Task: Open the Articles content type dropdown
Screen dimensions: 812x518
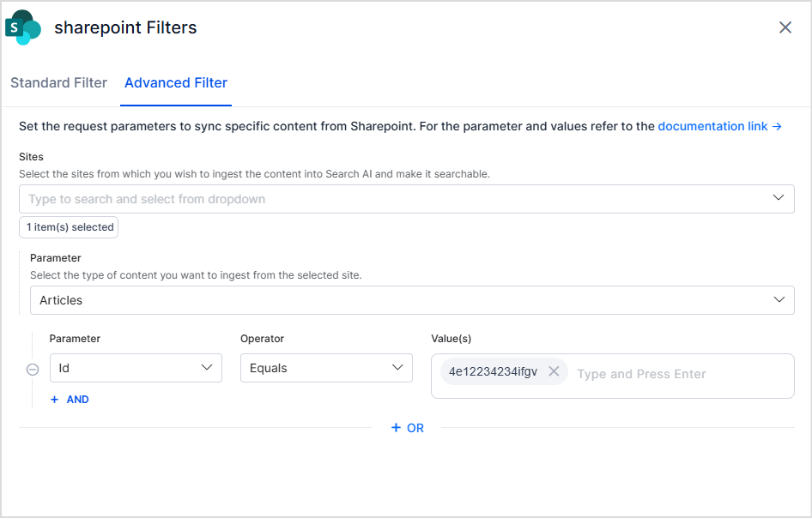Action: 412,300
